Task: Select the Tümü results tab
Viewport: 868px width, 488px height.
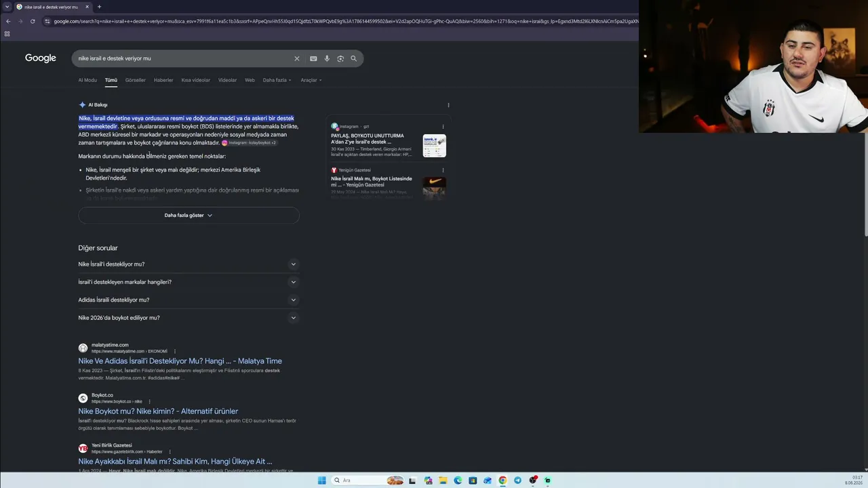Action: coord(111,80)
